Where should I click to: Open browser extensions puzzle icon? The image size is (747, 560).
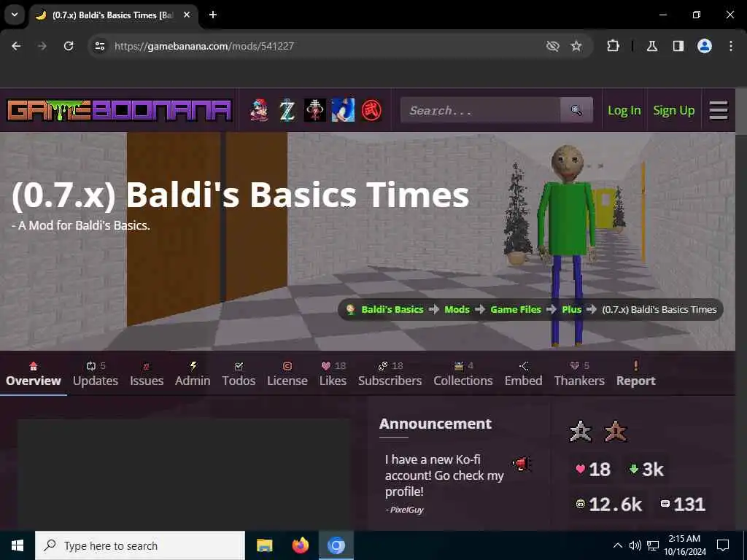click(x=613, y=46)
